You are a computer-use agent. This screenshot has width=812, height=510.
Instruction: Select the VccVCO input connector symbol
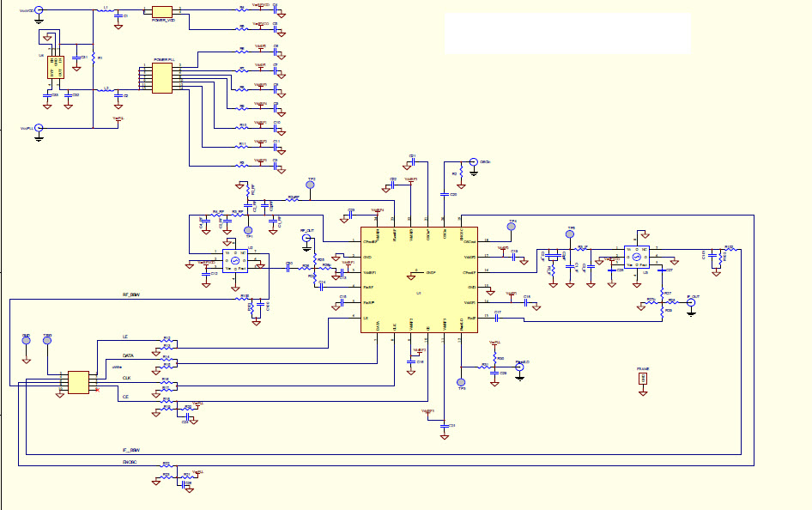[39, 10]
